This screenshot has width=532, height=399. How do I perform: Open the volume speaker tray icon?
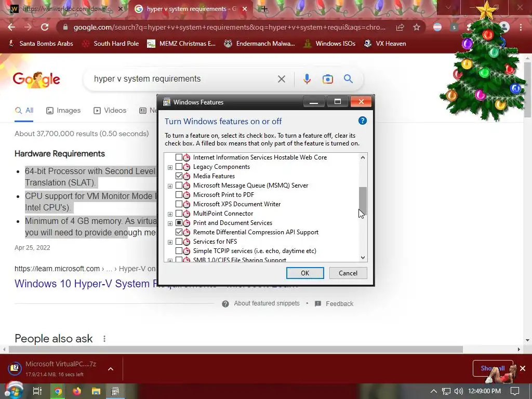(458, 391)
